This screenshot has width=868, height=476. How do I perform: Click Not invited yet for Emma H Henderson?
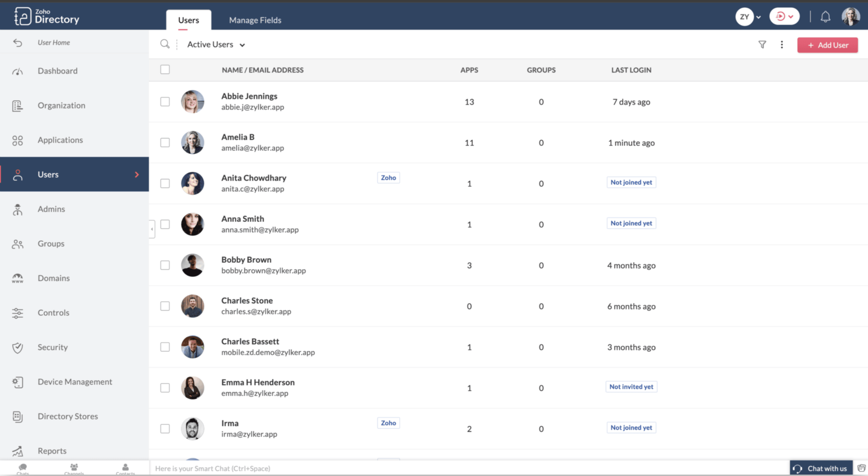(631, 386)
